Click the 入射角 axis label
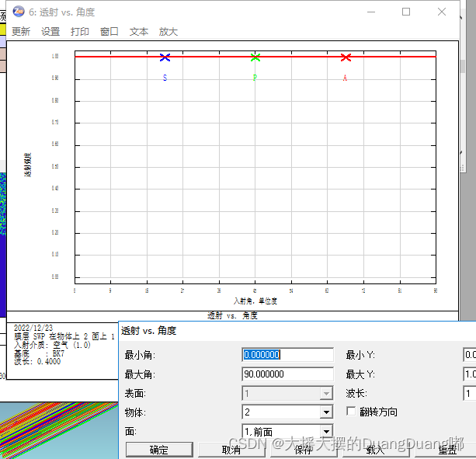Image resolution: width=476 pixels, height=459 pixels. [x=255, y=301]
